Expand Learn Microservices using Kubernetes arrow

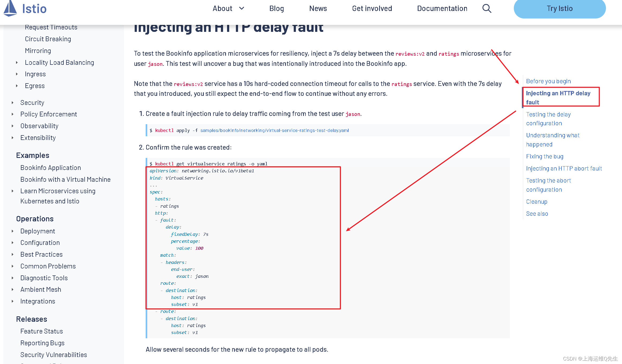(x=12, y=191)
